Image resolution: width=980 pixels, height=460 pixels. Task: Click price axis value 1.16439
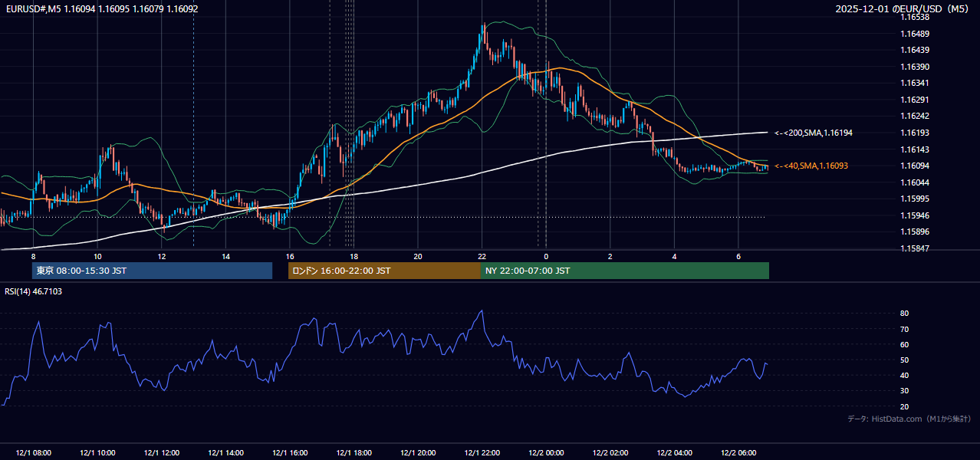915,50
